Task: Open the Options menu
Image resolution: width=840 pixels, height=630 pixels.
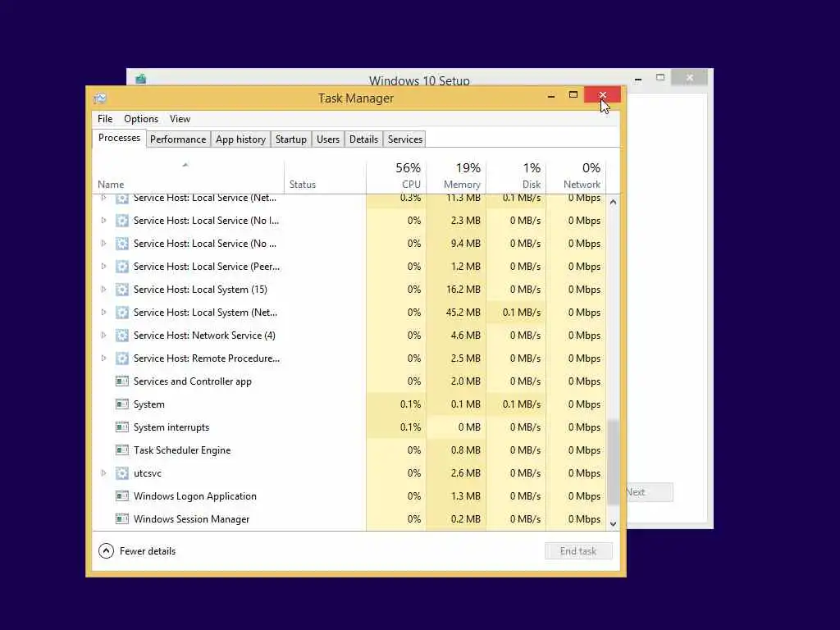Action: (x=141, y=119)
